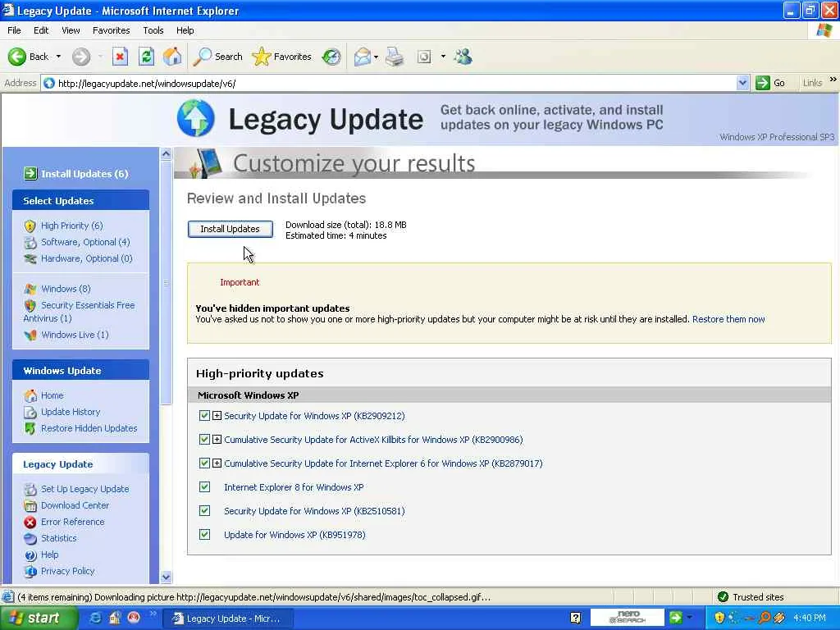Open the Help menu
Screen dimensions: 840x630
coord(185,30)
